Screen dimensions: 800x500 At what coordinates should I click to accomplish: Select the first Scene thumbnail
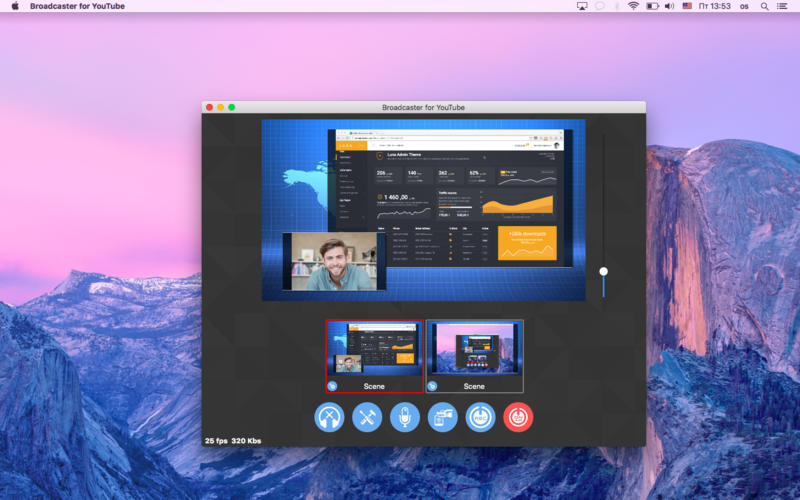click(x=375, y=349)
